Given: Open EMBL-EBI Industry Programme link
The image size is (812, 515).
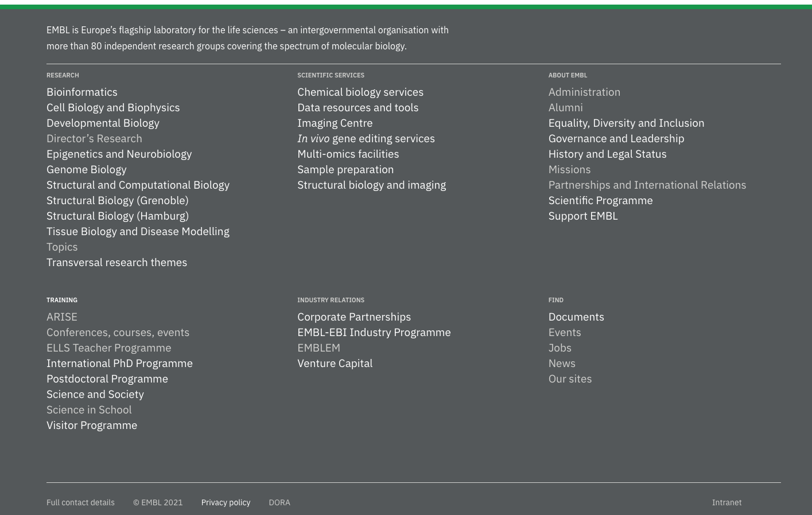Looking at the screenshot, I should (374, 332).
